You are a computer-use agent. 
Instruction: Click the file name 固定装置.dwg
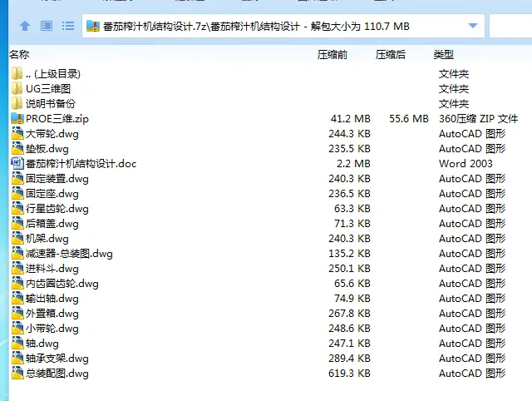point(57,179)
